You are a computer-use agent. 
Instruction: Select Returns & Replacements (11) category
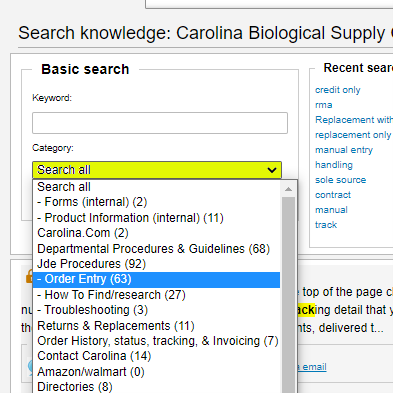156,326
